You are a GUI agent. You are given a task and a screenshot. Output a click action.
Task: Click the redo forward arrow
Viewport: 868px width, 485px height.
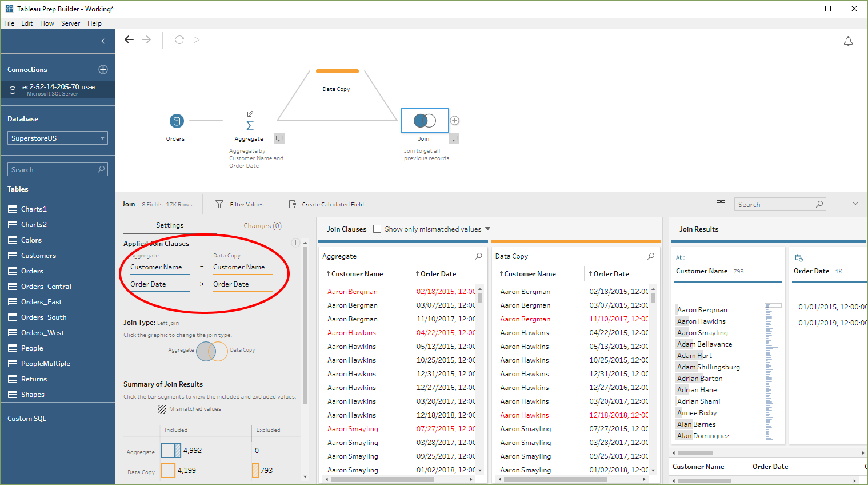click(146, 39)
